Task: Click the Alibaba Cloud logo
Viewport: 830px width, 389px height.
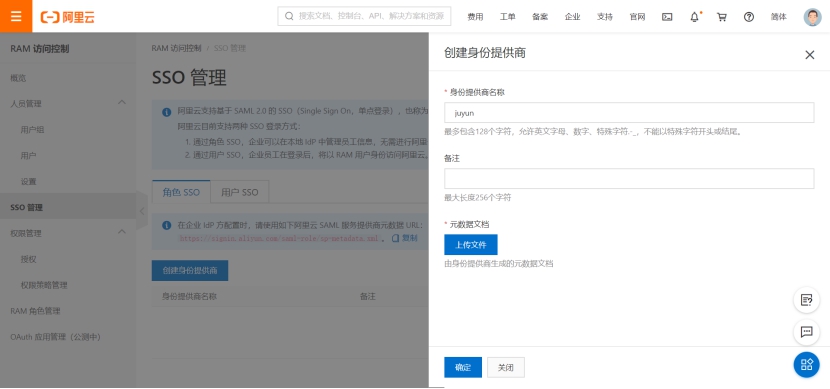Action: click(68, 16)
